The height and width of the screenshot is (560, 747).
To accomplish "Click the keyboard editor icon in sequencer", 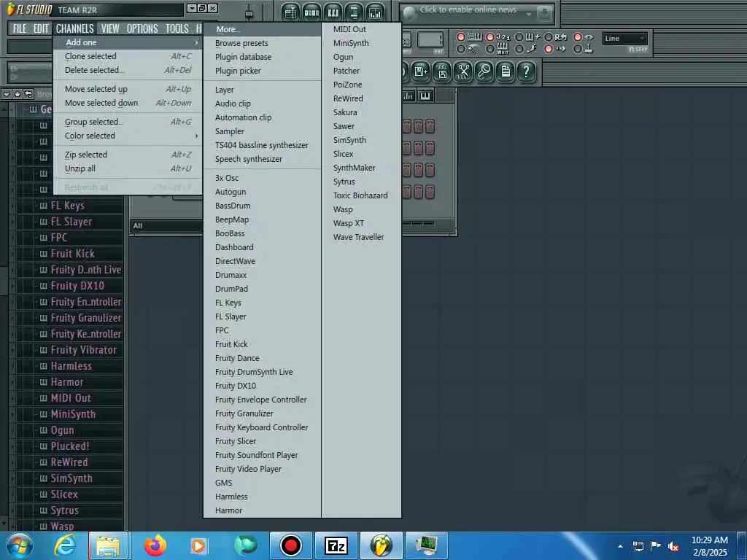I will 425,96.
